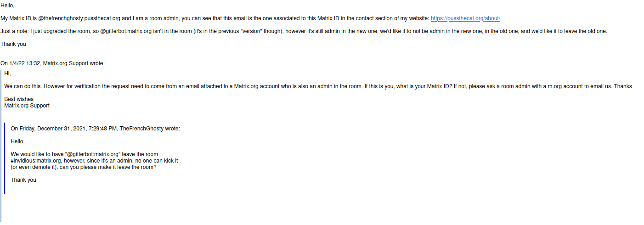Screen dimensions: 644x225
Task: Open the pussthecat.org/about/ link
Action: [465, 18]
